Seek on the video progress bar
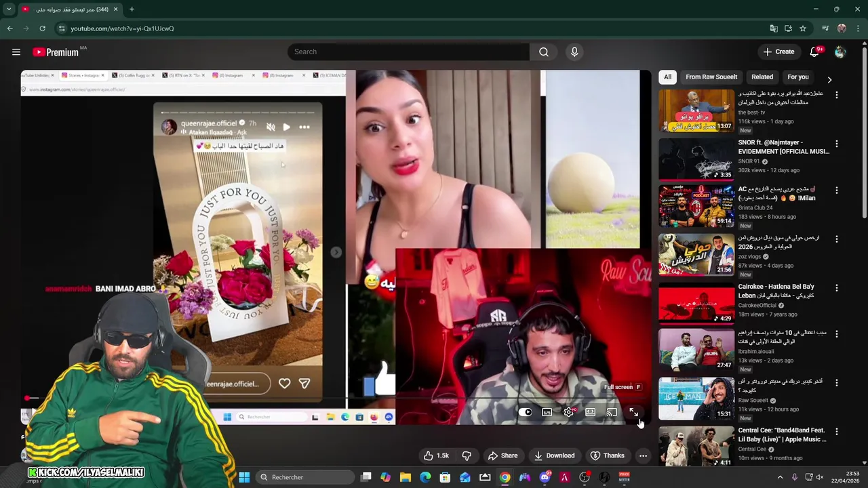The image size is (868, 488). click(x=336, y=399)
